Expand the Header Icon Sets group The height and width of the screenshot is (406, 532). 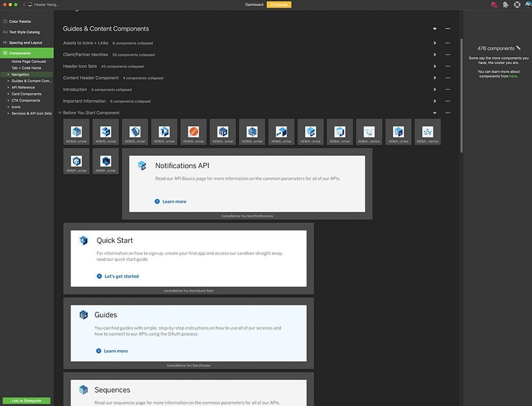(x=435, y=66)
